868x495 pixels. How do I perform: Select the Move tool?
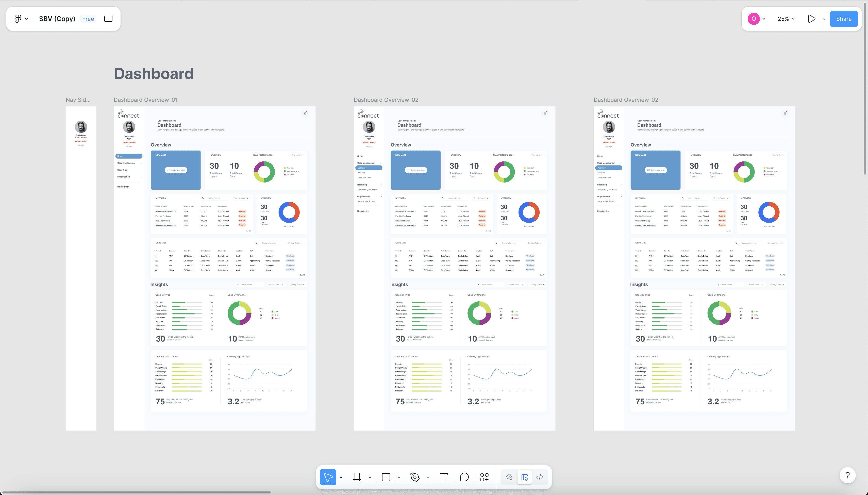click(328, 477)
